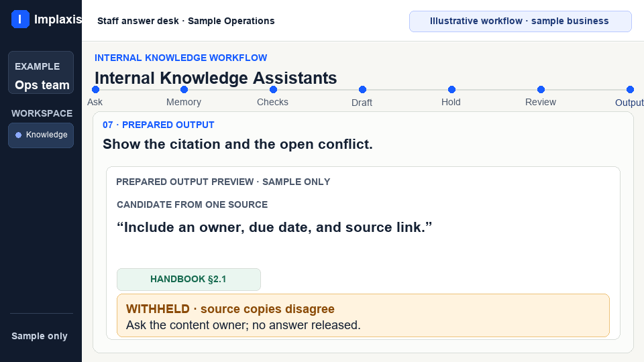Select the Ops team example card
Image resolution: width=644 pixels, height=362 pixels.
tap(41, 72)
